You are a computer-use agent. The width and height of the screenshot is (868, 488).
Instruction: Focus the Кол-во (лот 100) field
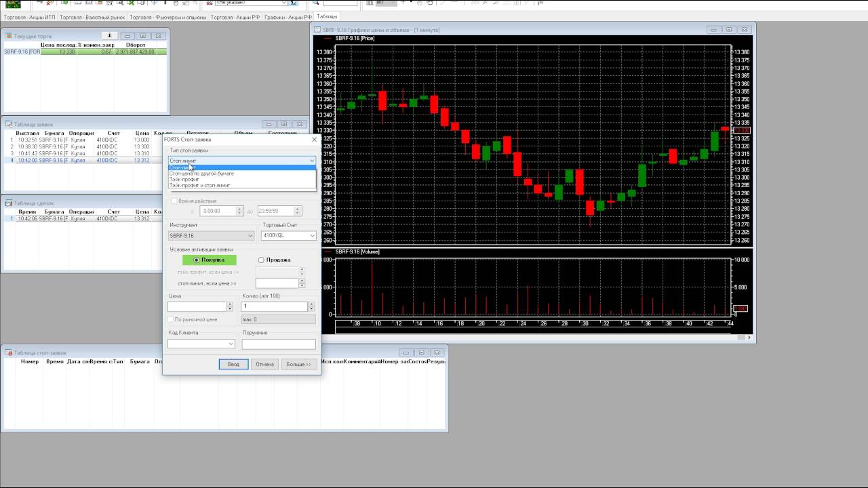point(275,306)
